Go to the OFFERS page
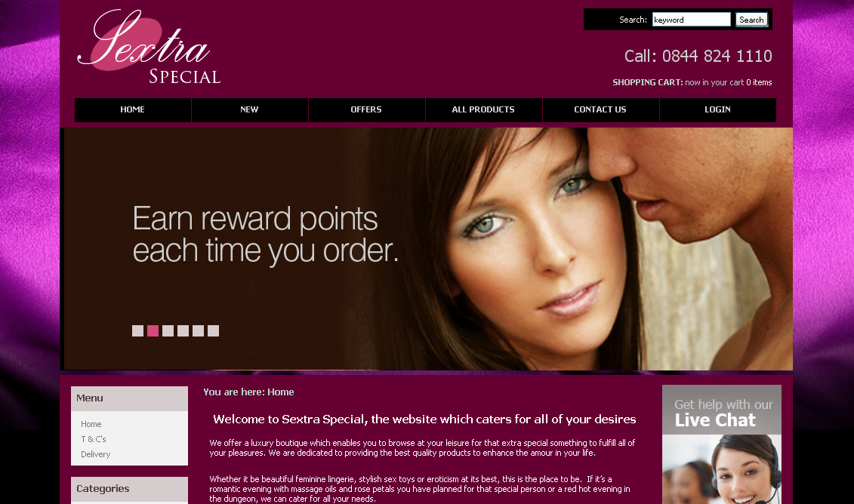Image resolution: width=854 pixels, height=504 pixels. pos(366,109)
